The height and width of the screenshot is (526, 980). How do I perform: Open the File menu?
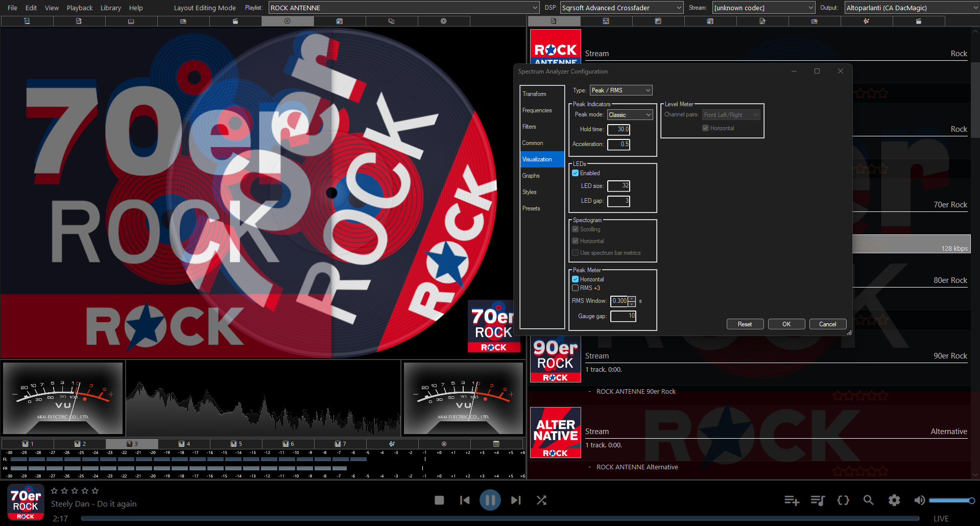pos(12,8)
